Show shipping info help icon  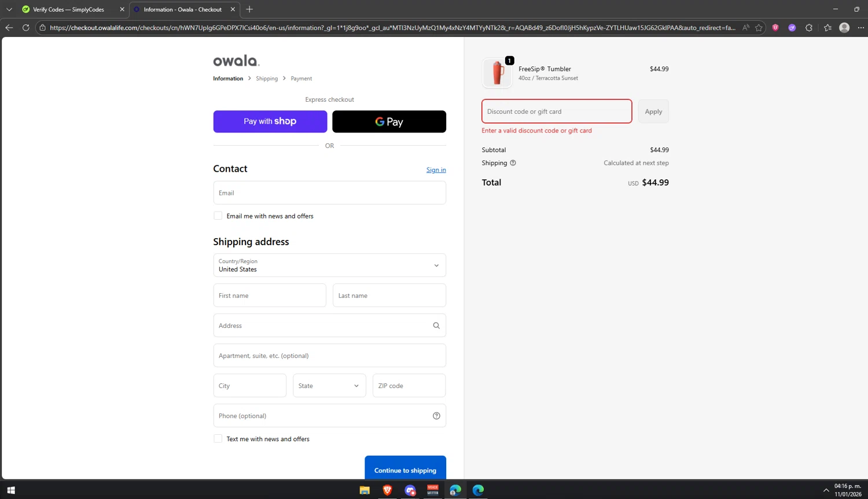pos(513,163)
